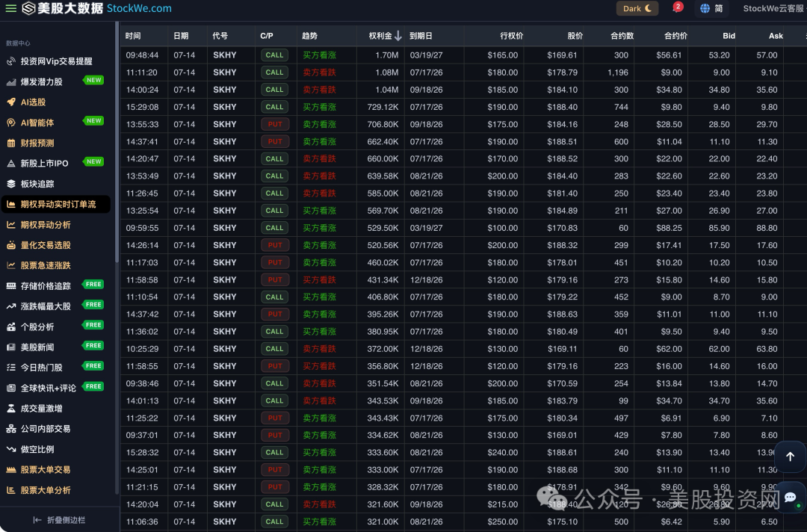This screenshot has height=532, width=807.
Task: Open notifications bell with badge 2
Action: 677,8
